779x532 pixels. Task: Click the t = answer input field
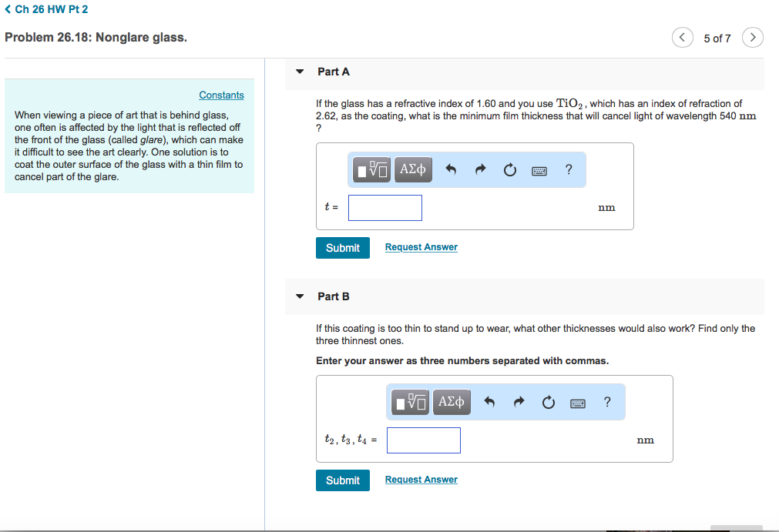384,207
